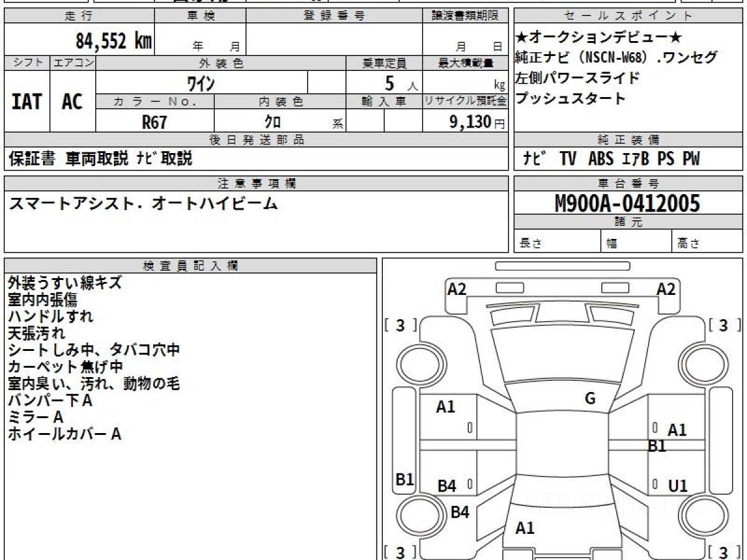Select the ★オークションデビュー★ sales point line
Screen dimensions: 747x560
point(600,38)
